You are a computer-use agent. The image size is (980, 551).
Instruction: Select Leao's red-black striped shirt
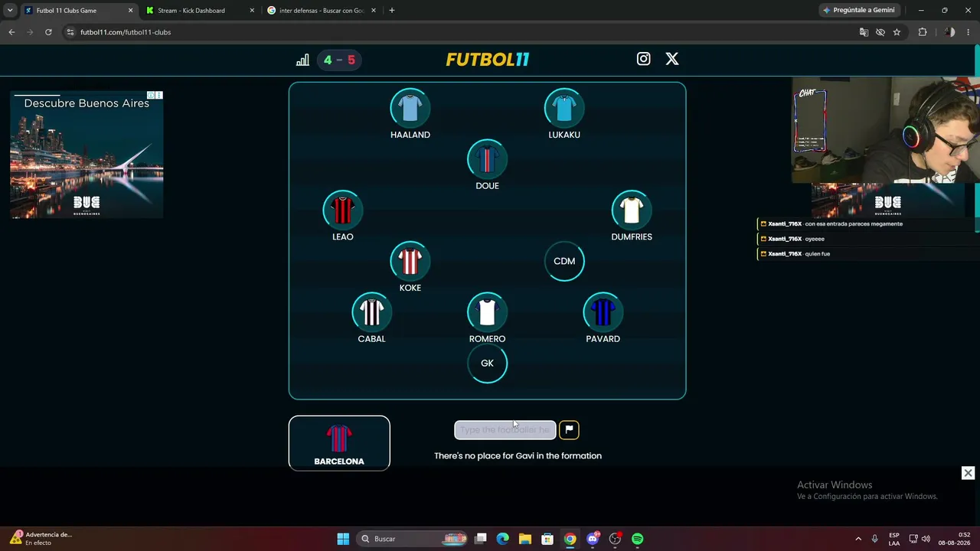click(x=342, y=210)
